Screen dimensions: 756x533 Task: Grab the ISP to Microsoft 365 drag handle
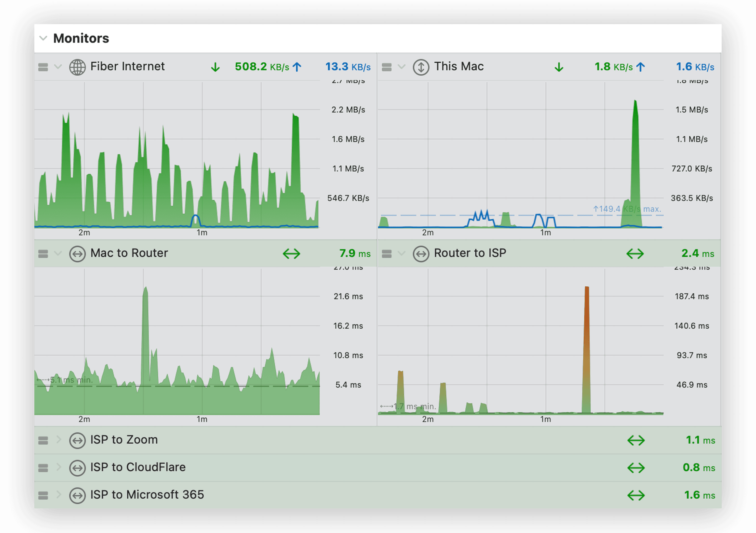43,495
